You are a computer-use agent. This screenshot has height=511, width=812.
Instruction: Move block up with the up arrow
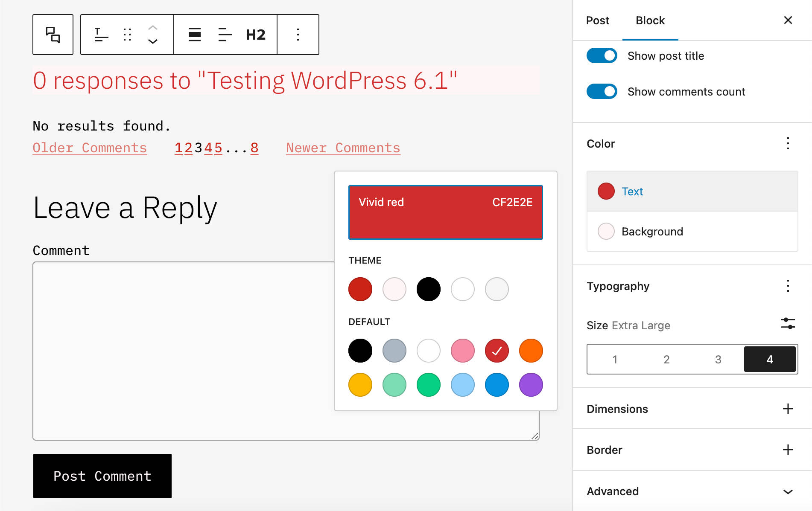coord(153,28)
